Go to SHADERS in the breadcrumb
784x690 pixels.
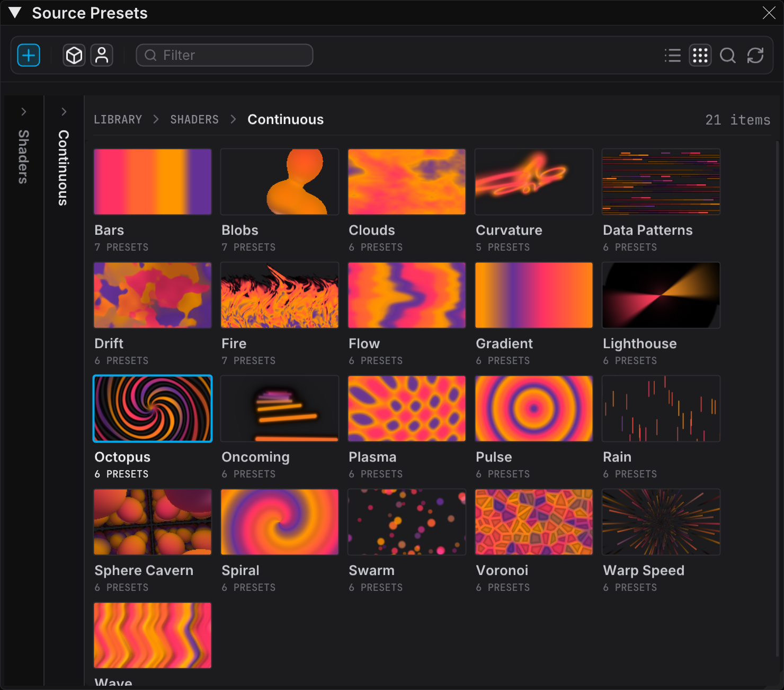pos(194,120)
